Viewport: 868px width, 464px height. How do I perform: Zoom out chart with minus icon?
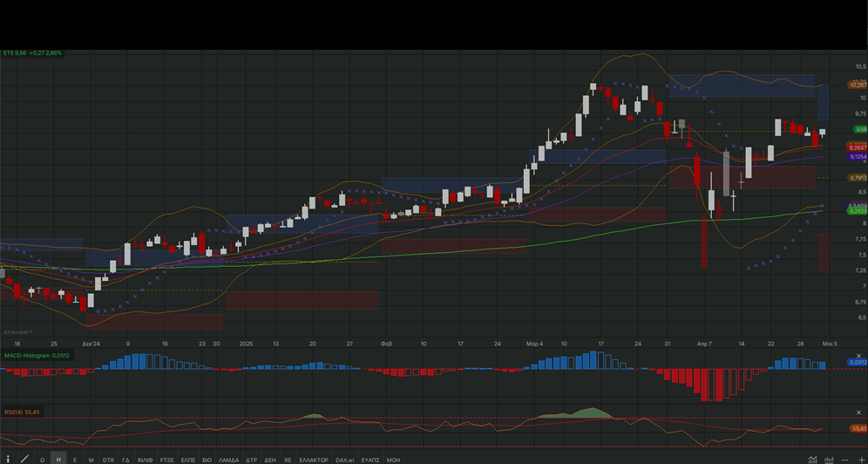tap(845, 460)
